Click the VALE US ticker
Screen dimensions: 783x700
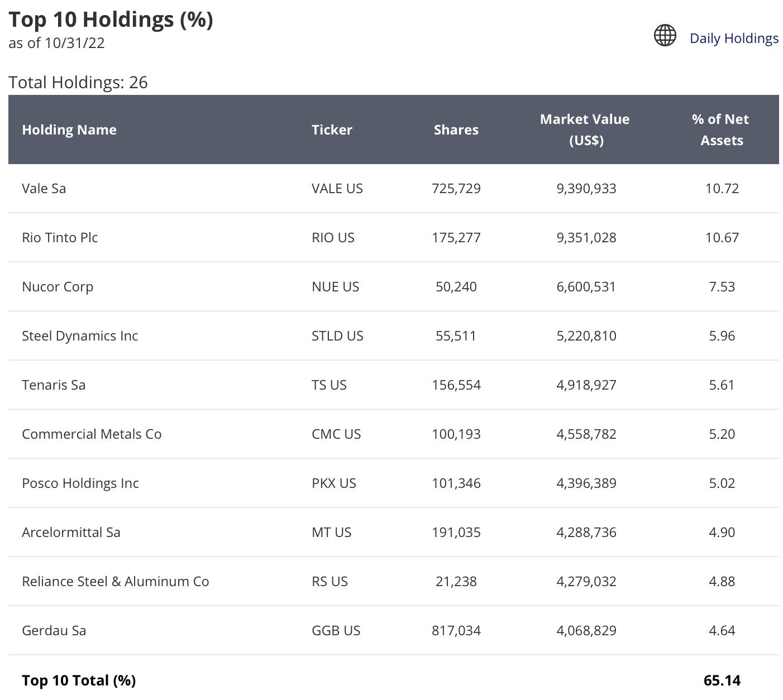point(337,188)
